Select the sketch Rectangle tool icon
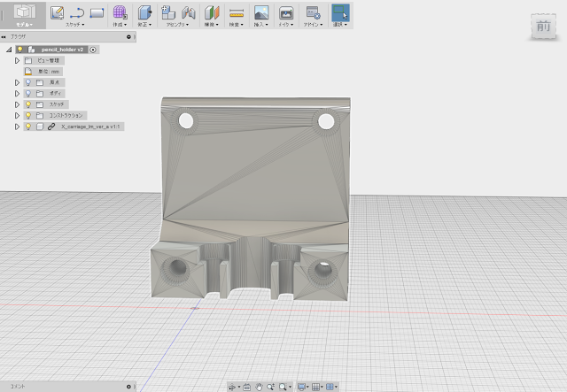 click(x=97, y=12)
